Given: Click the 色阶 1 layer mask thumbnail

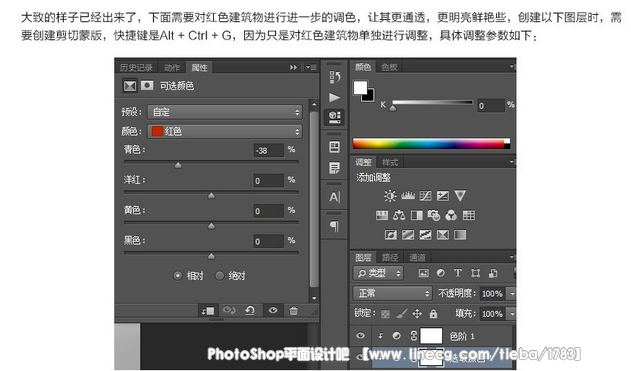Looking at the screenshot, I should point(431,335).
